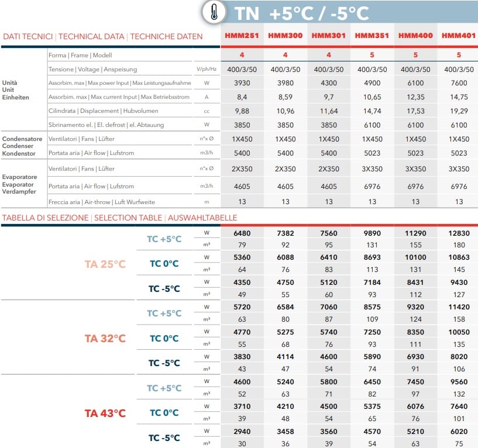
Task: Select the 'Max current Input' row label
Action: click(x=119, y=97)
